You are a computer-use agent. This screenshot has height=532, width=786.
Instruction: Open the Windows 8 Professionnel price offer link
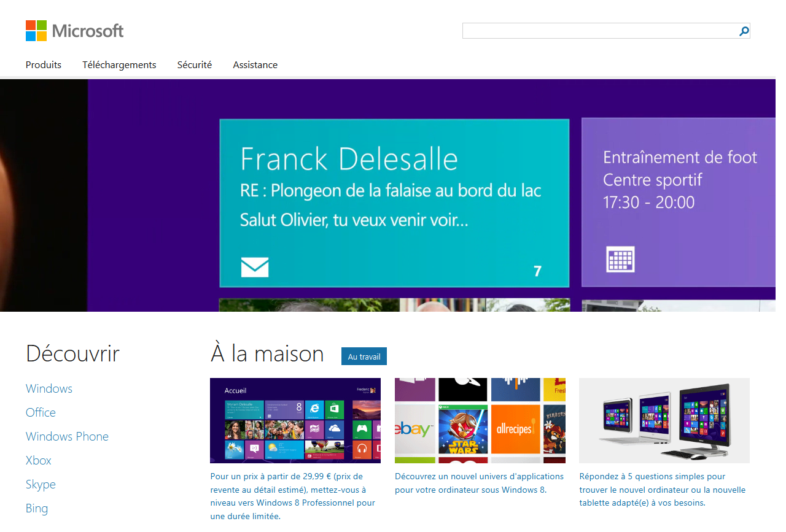(293, 496)
